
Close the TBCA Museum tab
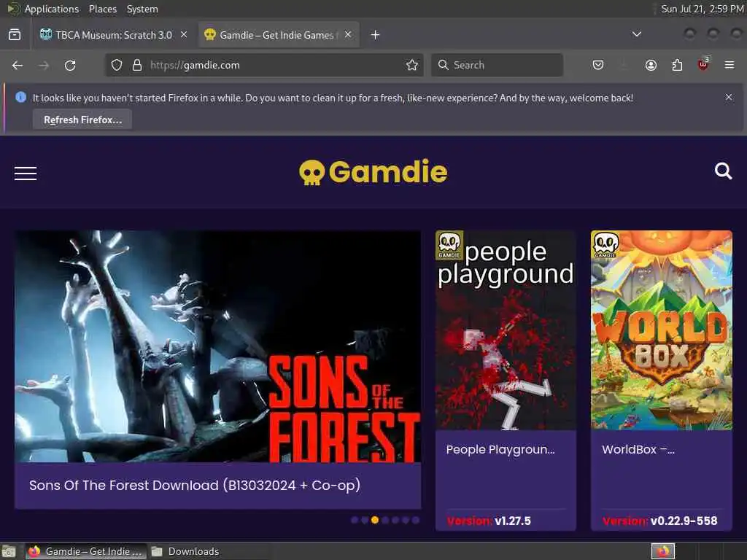coord(184,34)
